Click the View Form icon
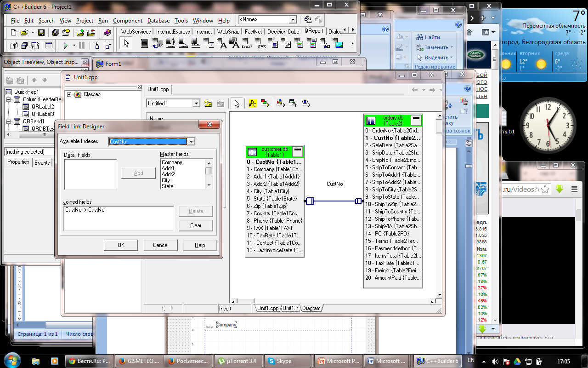This screenshot has width=588, height=368. (24, 46)
